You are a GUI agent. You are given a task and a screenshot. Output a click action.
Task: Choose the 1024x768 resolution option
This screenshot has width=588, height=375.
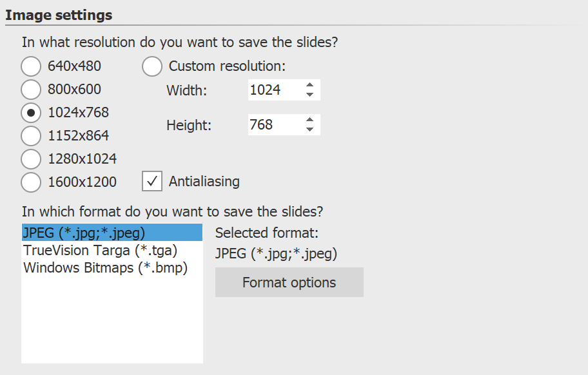(x=31, y=113)
